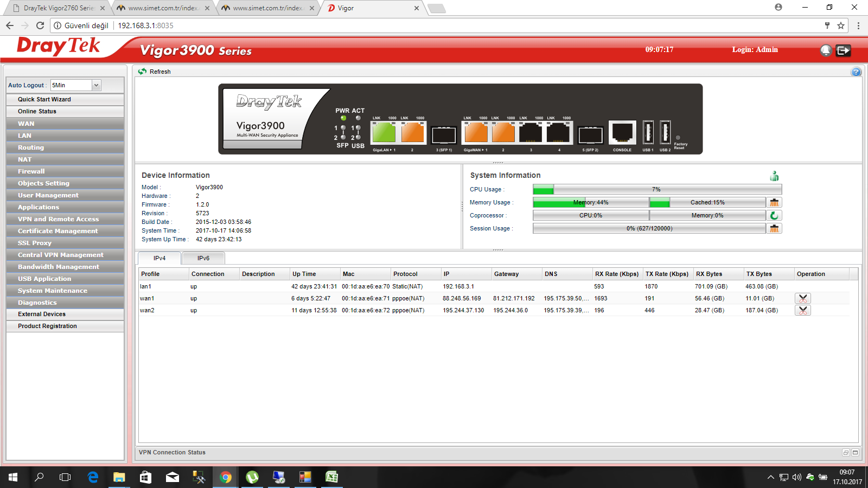868x488 pixels.
Task: Click the notification bell icon
Action: tap(826, 50)
